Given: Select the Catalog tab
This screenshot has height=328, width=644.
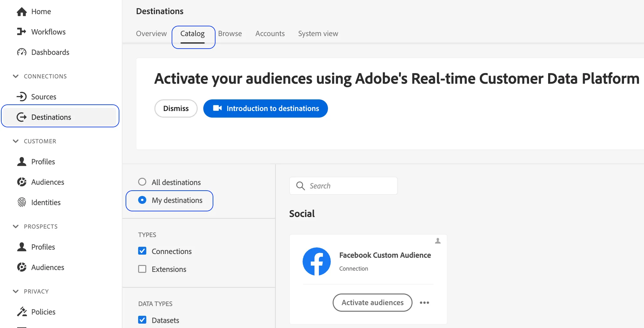Looking at the screenshot, I should point(193,34).
